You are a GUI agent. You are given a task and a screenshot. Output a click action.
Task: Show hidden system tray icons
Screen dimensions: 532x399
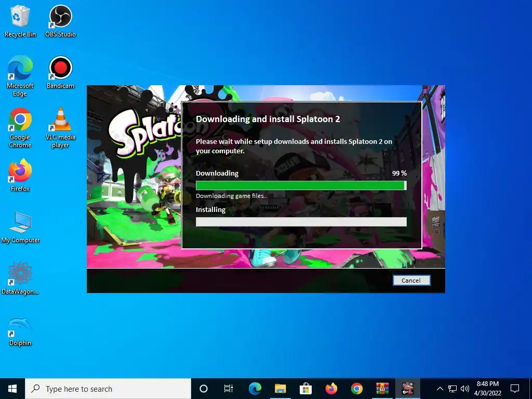440,389
